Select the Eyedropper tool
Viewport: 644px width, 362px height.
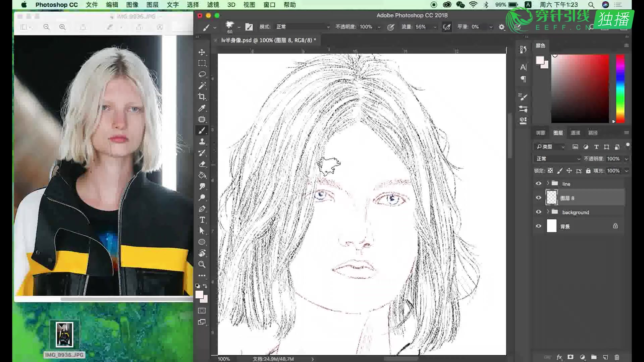coord(202,108)
